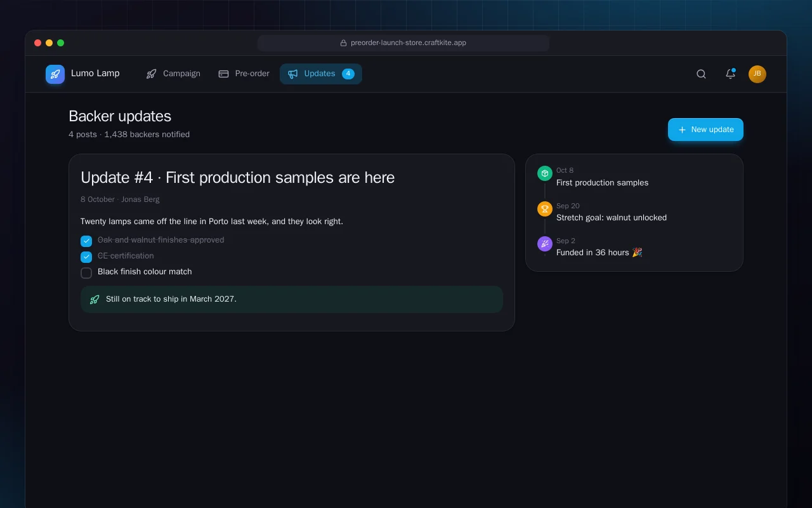Uncheck the CE certification checkbox
812x508 pixels.
click(86, 257)
